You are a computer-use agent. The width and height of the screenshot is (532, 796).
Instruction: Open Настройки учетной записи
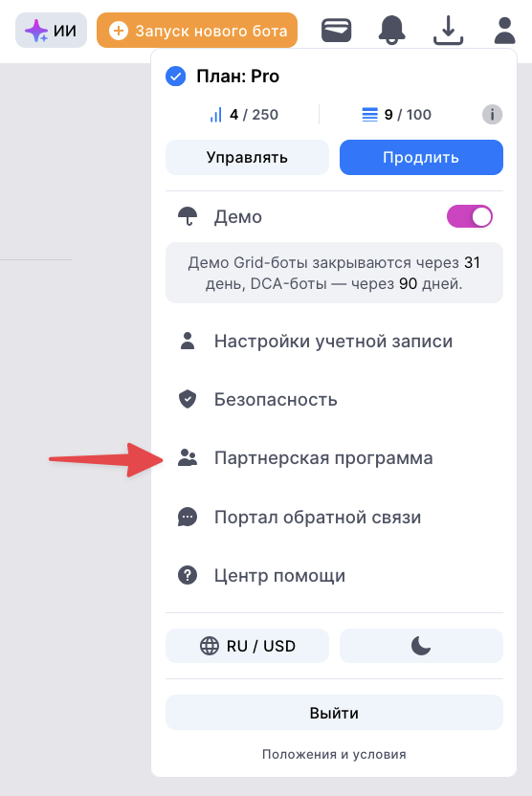click(334, 342)
